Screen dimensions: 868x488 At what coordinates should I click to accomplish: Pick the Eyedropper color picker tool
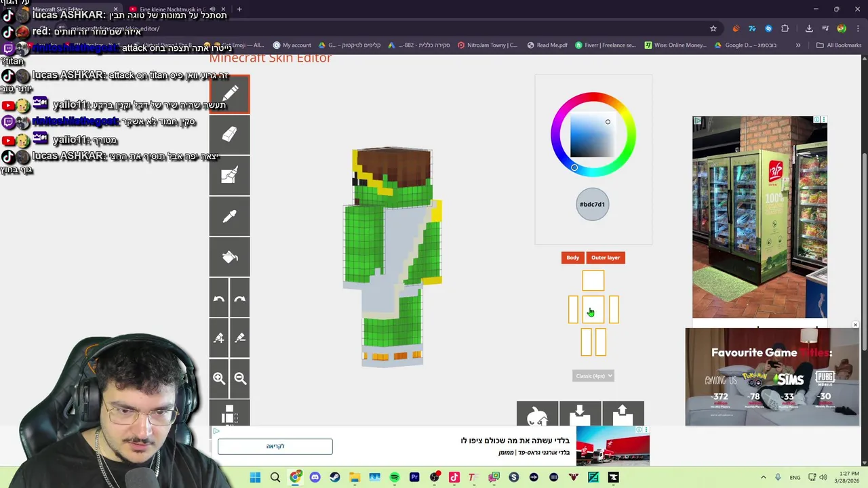click(229, 216)
